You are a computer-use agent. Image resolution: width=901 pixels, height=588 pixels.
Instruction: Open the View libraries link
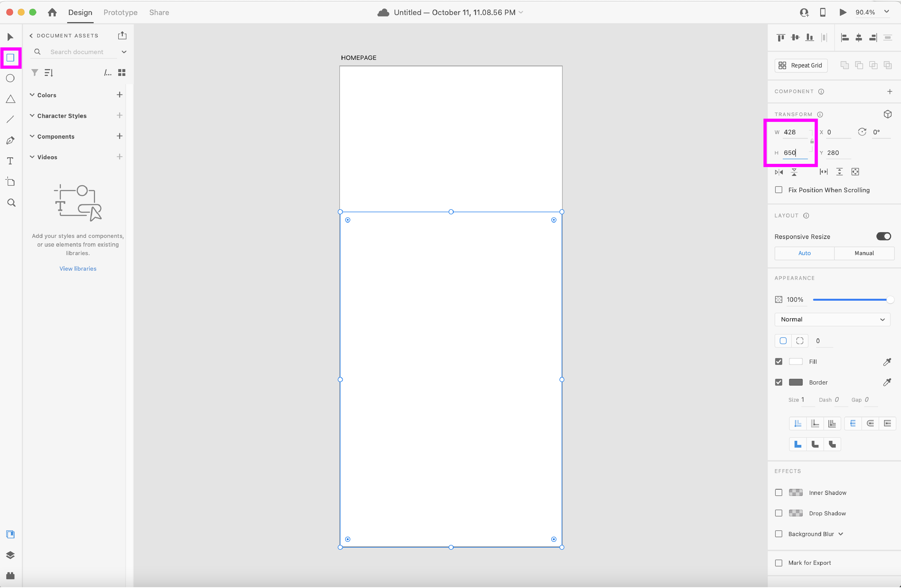pos(78,269)
